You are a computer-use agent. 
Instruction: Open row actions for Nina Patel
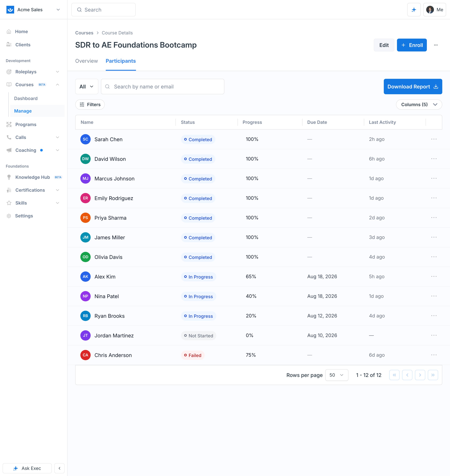coord(434,296)
